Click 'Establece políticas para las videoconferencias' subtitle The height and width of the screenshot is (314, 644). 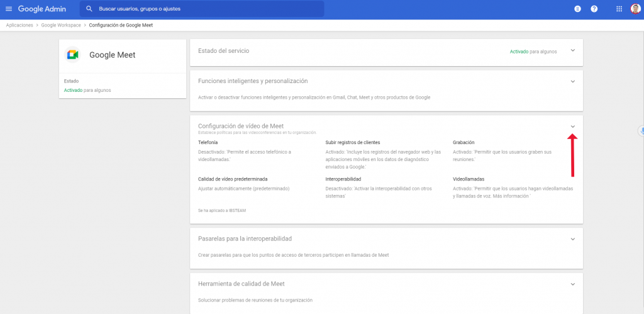pyautogui.click(x=257, y=133)
